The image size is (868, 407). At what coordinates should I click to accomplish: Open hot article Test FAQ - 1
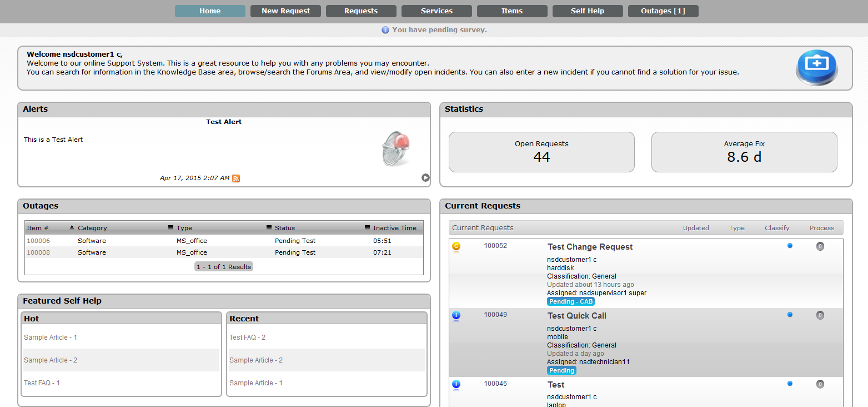42,383
